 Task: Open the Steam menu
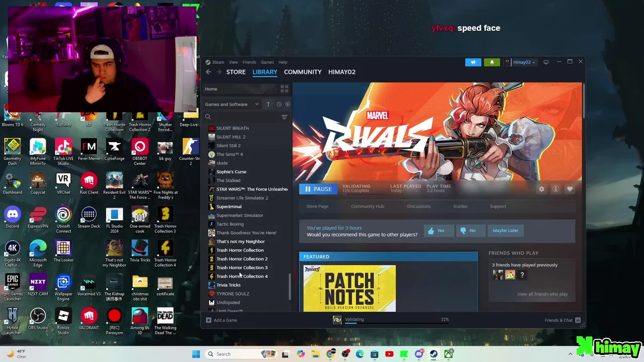[x=218, y=62]
